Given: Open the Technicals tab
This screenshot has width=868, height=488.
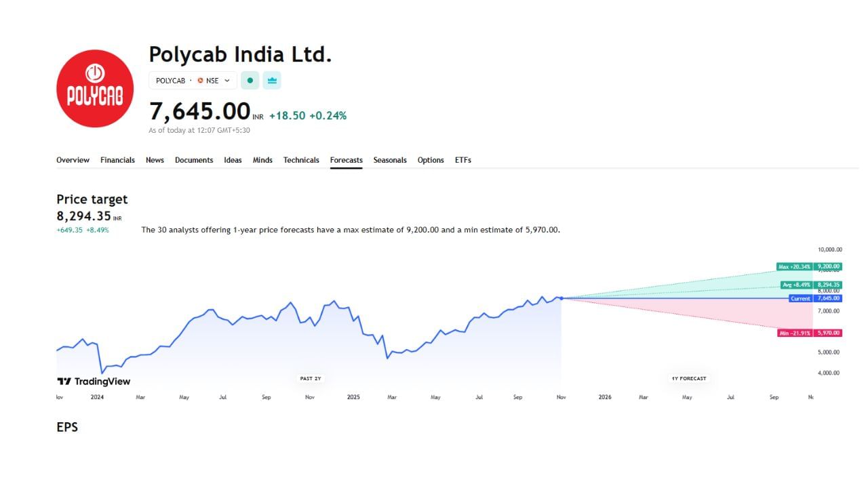Looking at the screenshot, I should pos(301,160).
